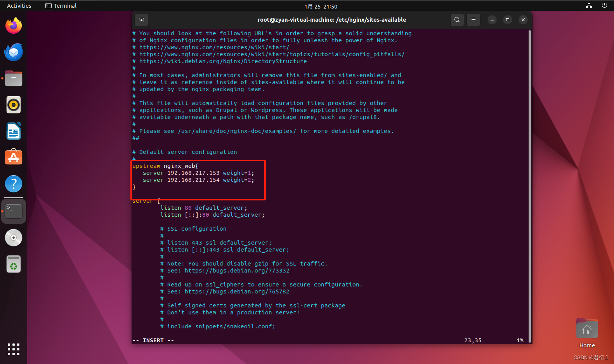
Task: Open the terminal hamburger menu
Action: (x=474, y=20)
